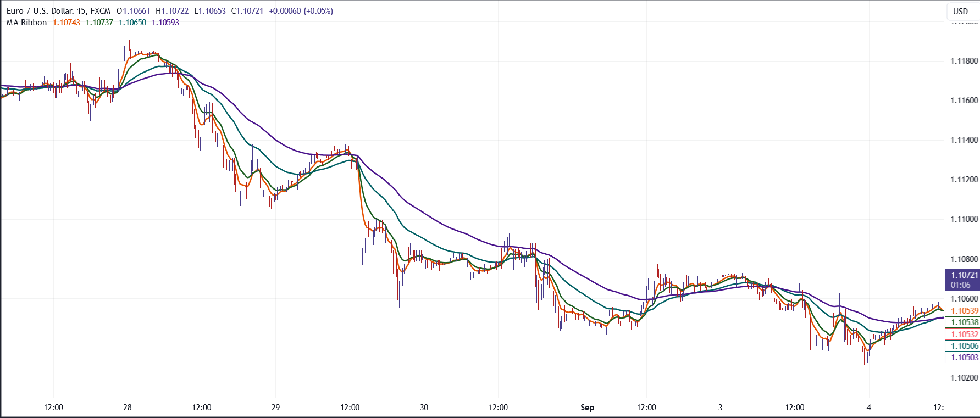The width and height of the screenshot is (980, 418).
Task: Select the MA Ribbon indicator legend
Action: point(26,23)
